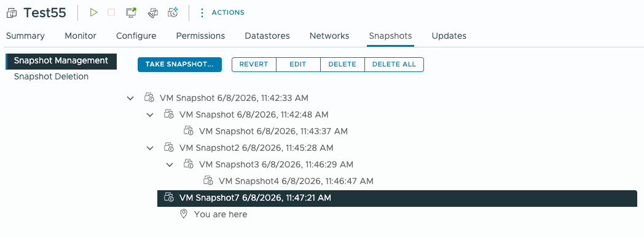Click the VM icon beside Test55
Viewport: 644px width, 237px height.
(x=12, y=13)
